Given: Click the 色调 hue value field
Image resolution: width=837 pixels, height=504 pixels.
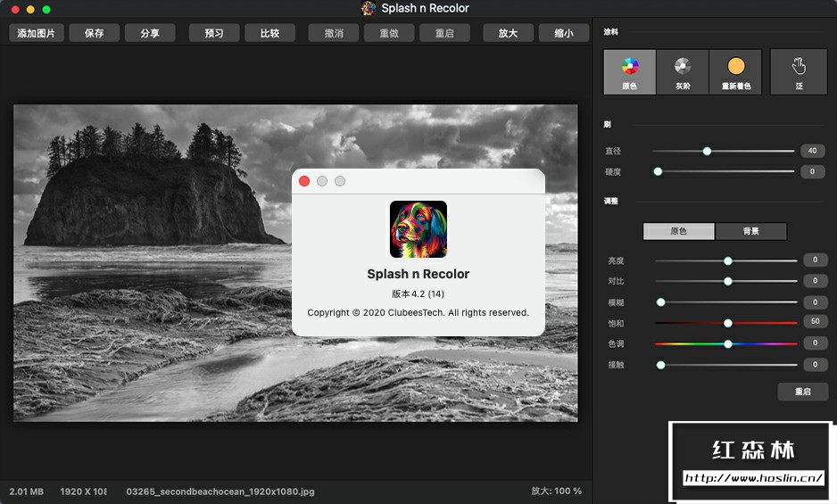Looking at the screenshot, I should (815, 343).
